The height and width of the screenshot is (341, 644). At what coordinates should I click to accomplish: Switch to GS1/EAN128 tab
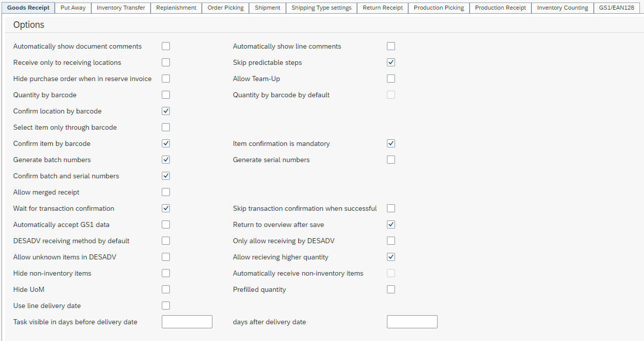(617, 8)
